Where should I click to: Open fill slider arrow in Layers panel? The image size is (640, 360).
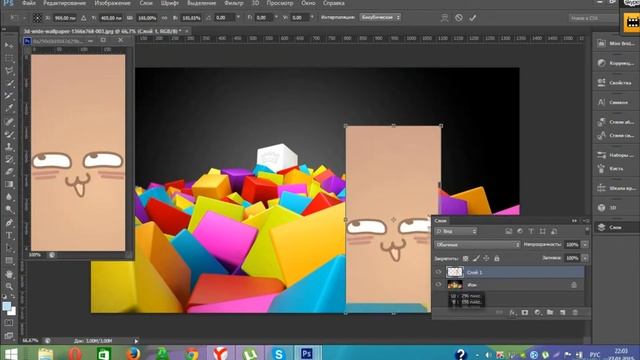585,258
